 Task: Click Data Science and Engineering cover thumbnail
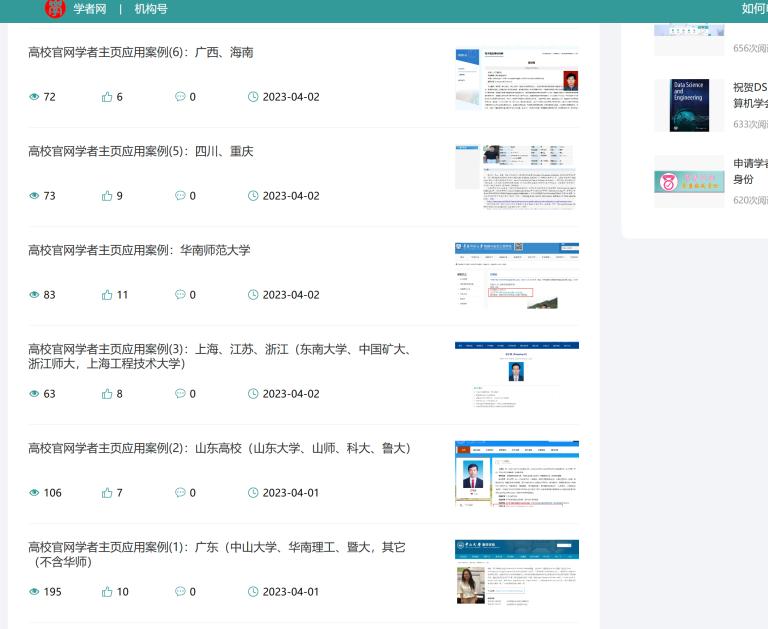pos(689,105)
